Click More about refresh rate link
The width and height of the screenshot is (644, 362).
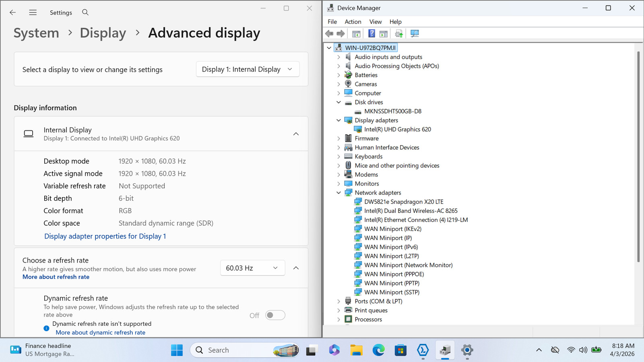[x=56, y=277]
